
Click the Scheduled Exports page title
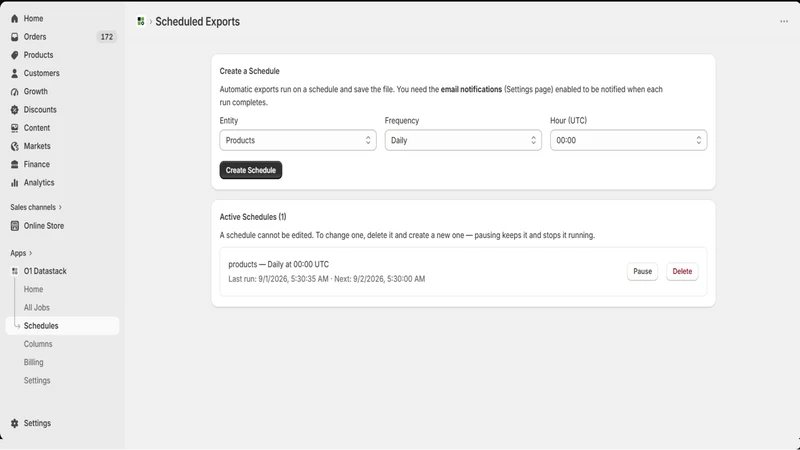click(x=197, y=21)
